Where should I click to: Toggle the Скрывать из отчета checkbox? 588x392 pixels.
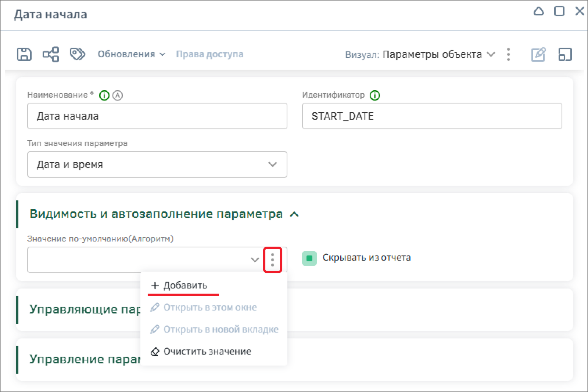309,258
